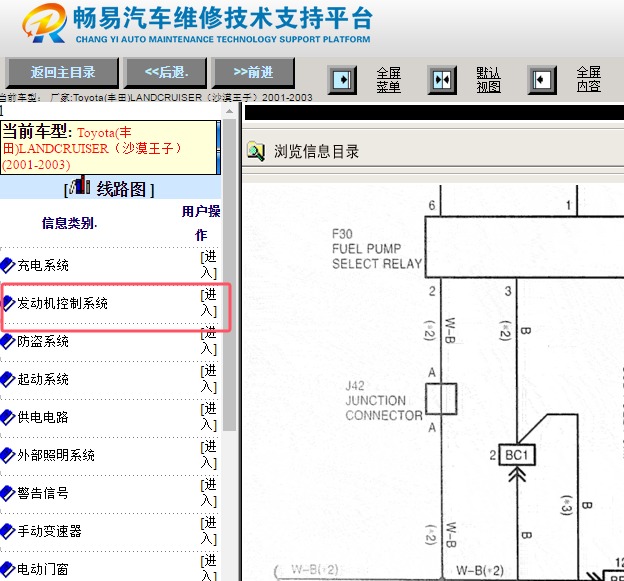
Task: Click the sidebar scroll-up arrow
Action: [230, 111]
